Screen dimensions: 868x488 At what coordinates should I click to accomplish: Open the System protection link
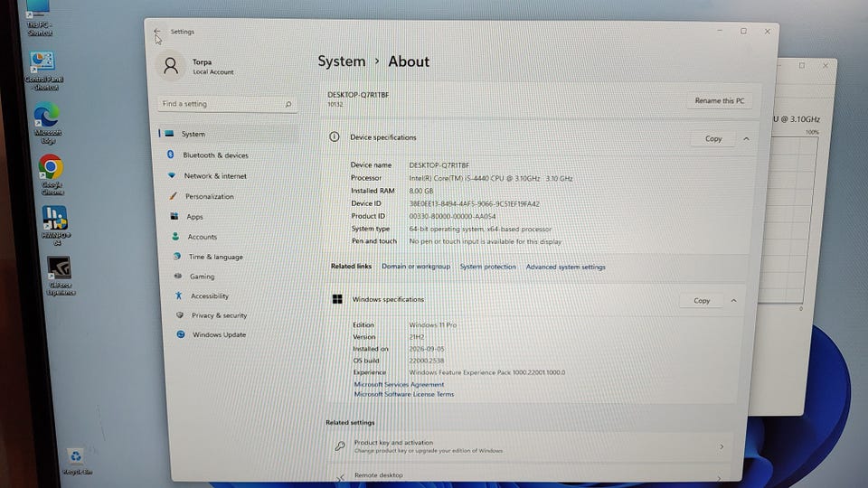(x=487, y=267)
